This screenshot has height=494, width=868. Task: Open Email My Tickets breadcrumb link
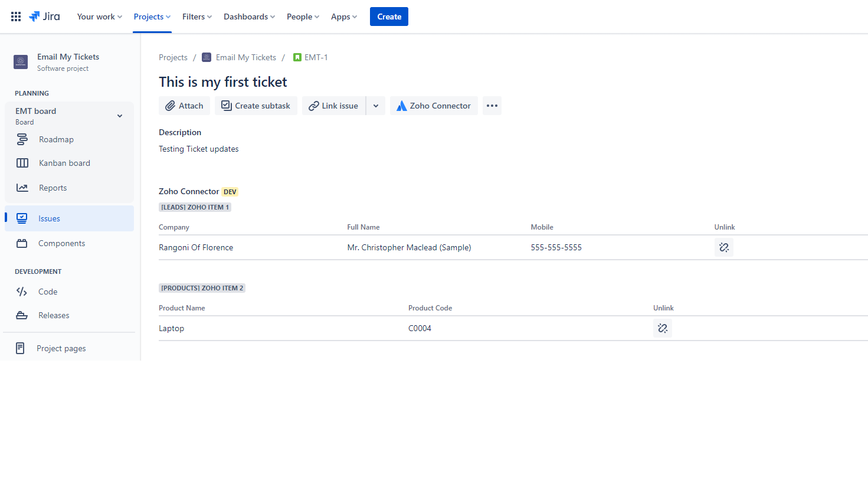click(x=246, y=57)
